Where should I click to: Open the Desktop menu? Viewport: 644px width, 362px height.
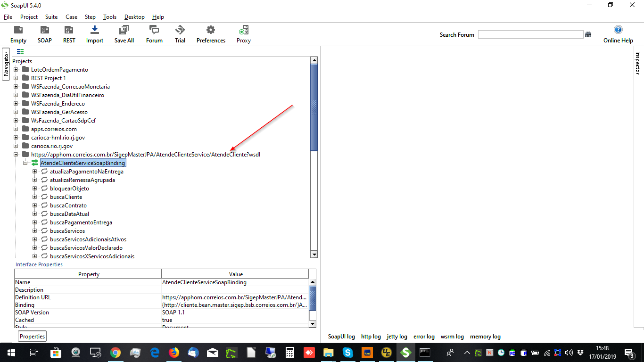point(134,17)
